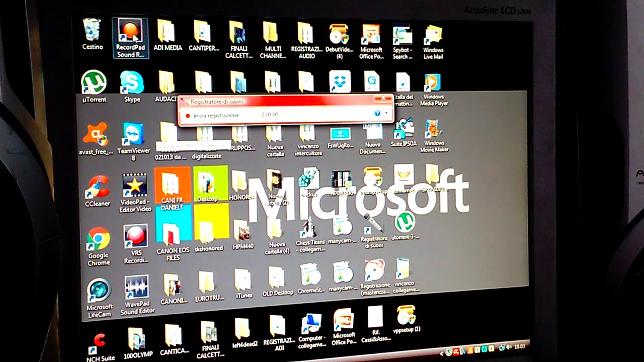The image size is (644, 362).
Task: Open the VRS Recordi... shortcut
Action: 136,244
